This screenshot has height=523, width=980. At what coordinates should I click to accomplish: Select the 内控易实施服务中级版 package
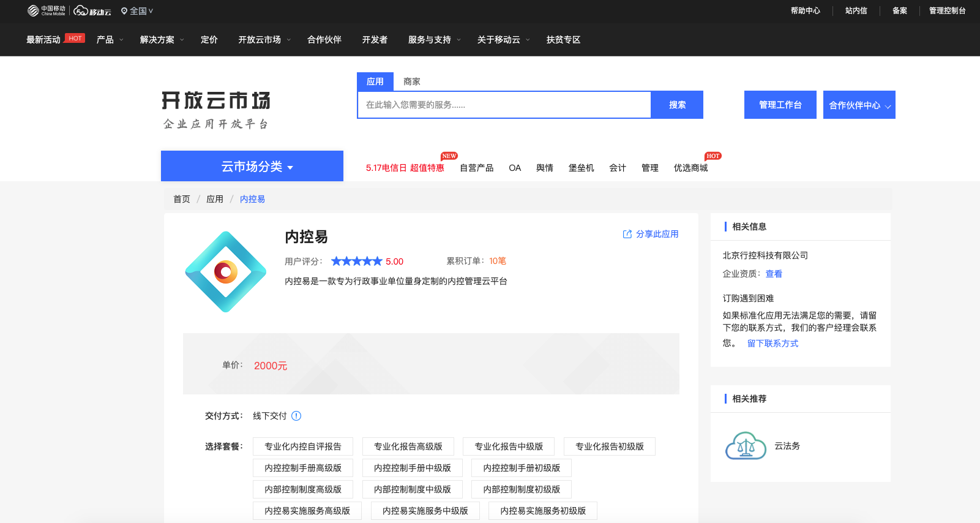click(x=425, y=511)
